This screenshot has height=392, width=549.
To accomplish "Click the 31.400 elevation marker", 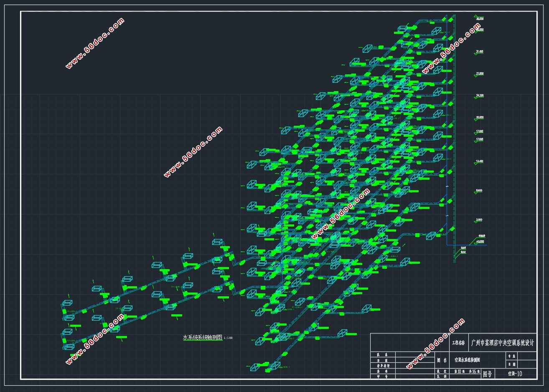I will pos(479,52).
